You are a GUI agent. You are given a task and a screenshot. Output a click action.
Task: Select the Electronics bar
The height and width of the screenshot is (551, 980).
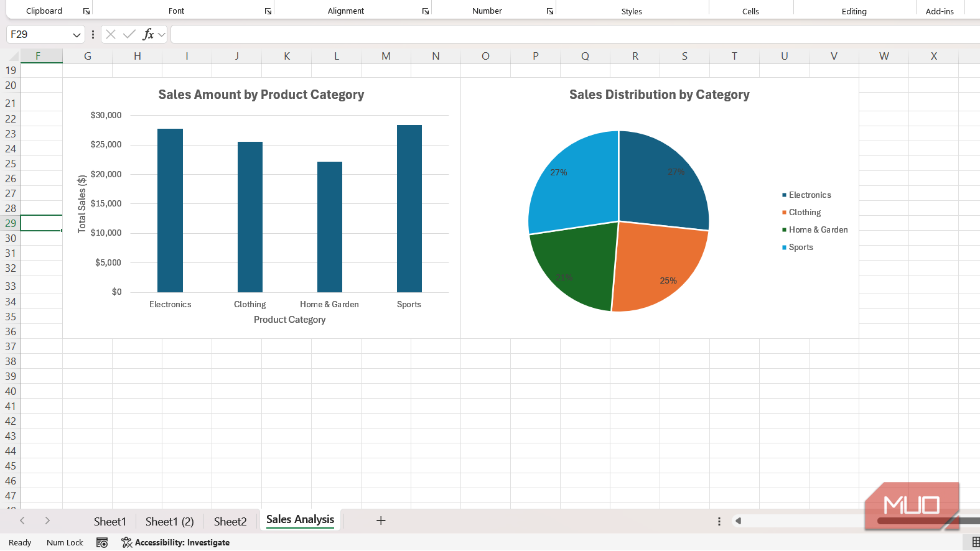pyautogui.click(x=170, y=210)
